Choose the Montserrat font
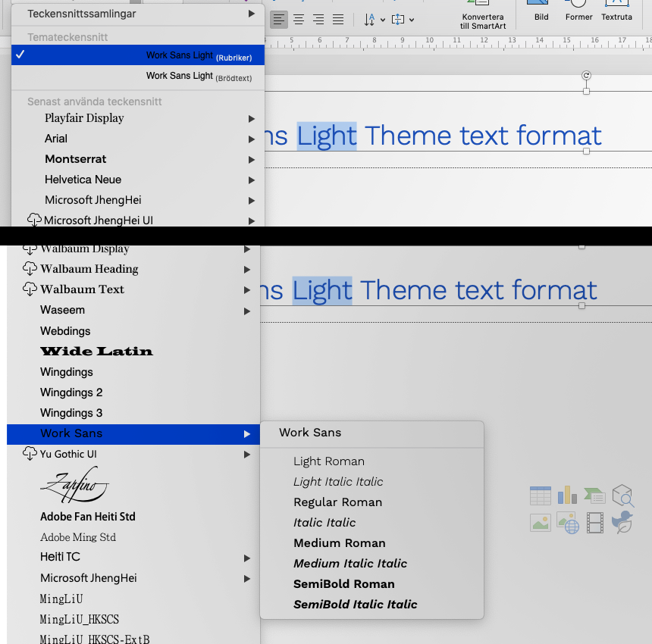The image size is (652, 644). click(x=76, y=159)
